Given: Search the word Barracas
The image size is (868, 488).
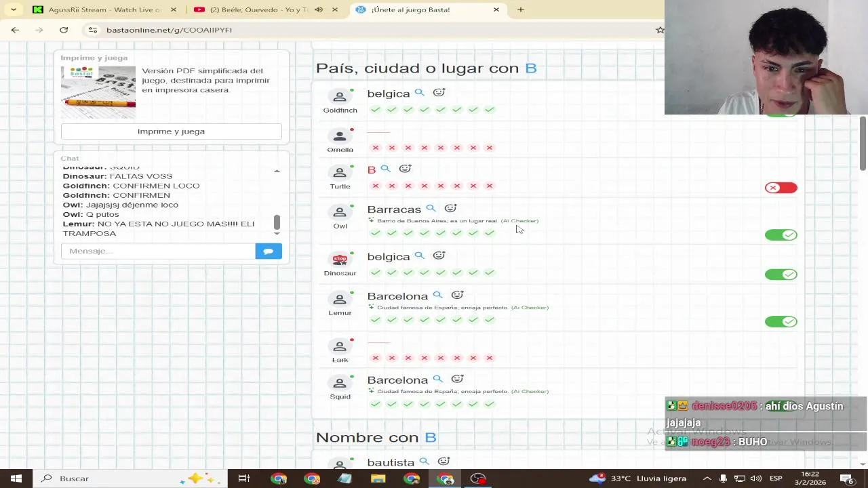Looking at the screenshot, I should tap(431, 209).
